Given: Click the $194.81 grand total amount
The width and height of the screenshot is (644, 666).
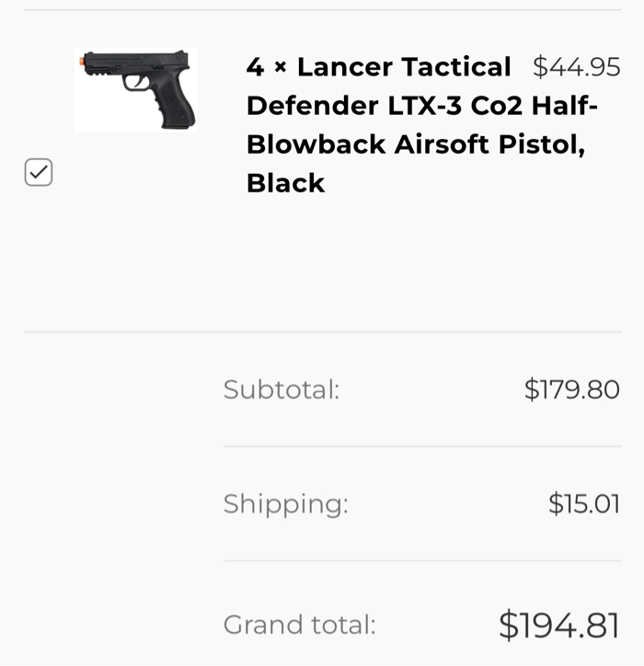Looking at the screenshot, I should pyautogui.click(x=558, y=626).
